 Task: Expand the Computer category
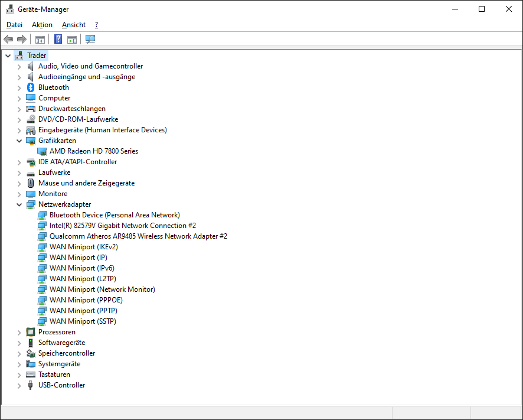click(19, 99)
